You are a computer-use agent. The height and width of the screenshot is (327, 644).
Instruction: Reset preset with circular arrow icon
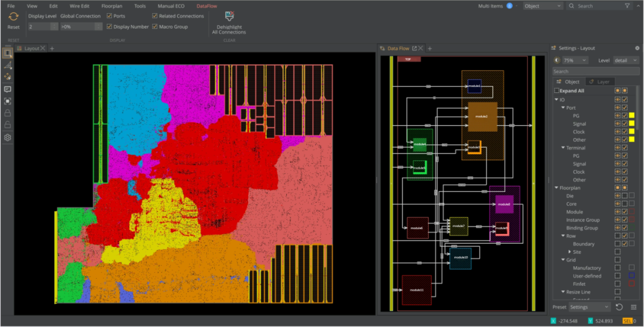pyautogui.click(x=620, y=307)
